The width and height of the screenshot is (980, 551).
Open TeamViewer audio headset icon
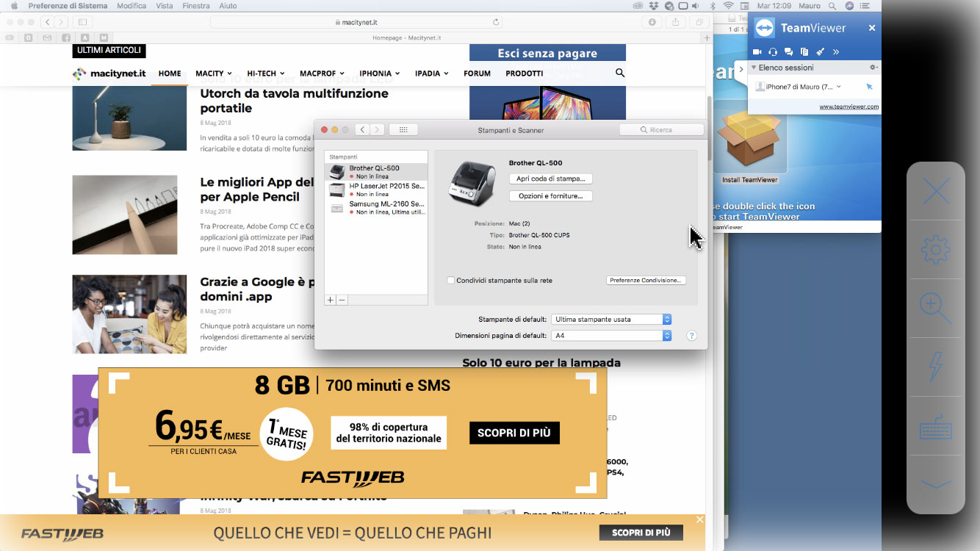[773, 51]
